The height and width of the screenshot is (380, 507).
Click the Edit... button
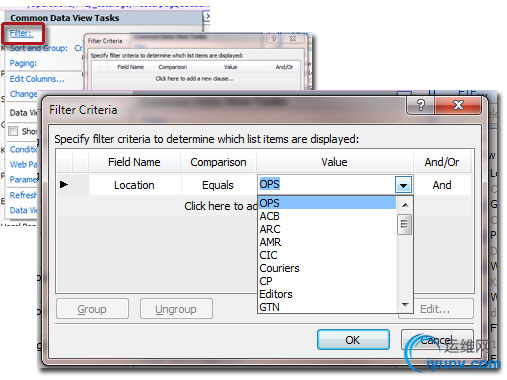(436, 309)
